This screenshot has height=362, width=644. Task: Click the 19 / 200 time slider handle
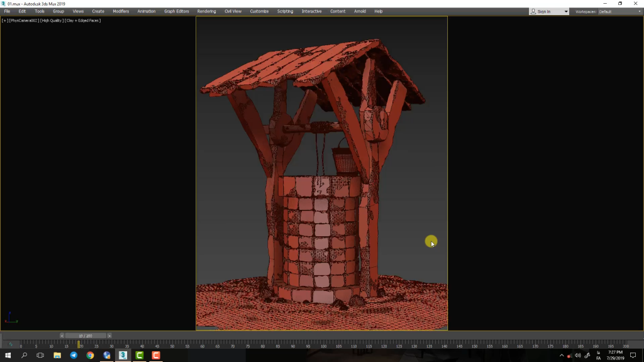[86, 336]
